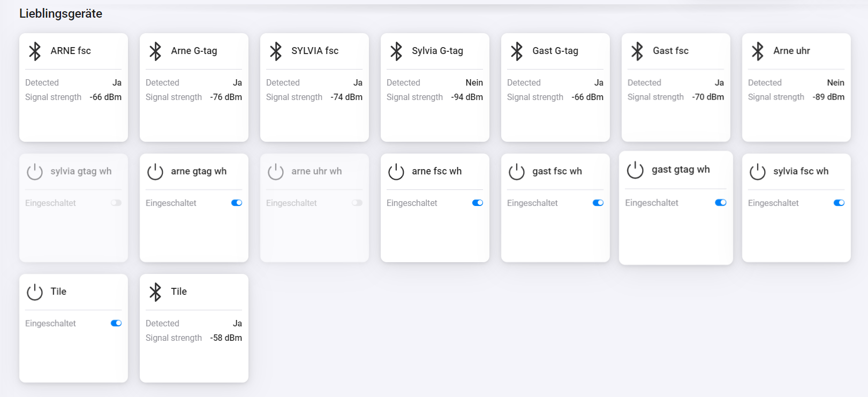Click the power icon for sylvia gtag wh
Image resolution: width=868 pixels, height=397 pixels.
point(35,172)
